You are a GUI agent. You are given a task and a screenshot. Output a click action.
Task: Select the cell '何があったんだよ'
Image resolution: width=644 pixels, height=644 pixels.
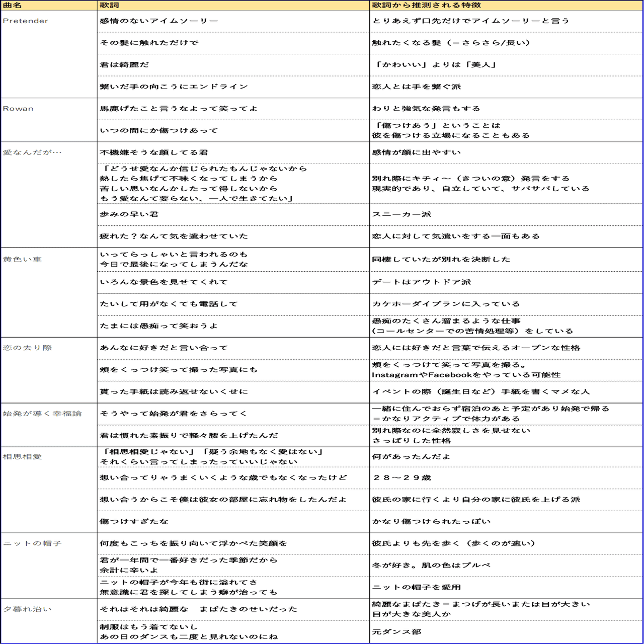click(x=506, y=457)
